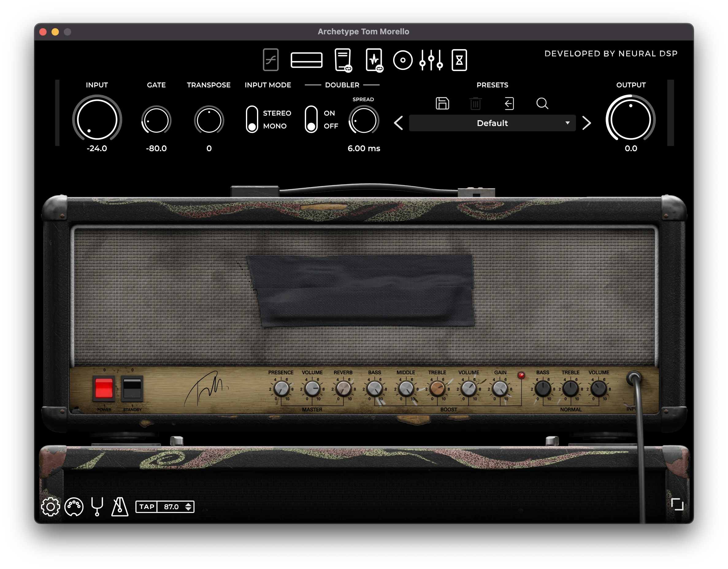Screen dimensions: 728x569
Task: Toggle the Stereo/Mono input mode switch
Action: point(252,119)
